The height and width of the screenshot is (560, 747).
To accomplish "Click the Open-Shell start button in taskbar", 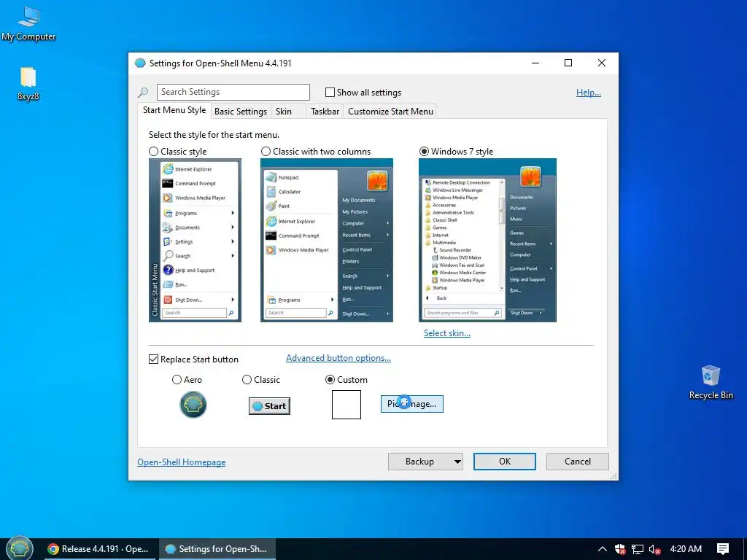I will click(x=20, y=548).
